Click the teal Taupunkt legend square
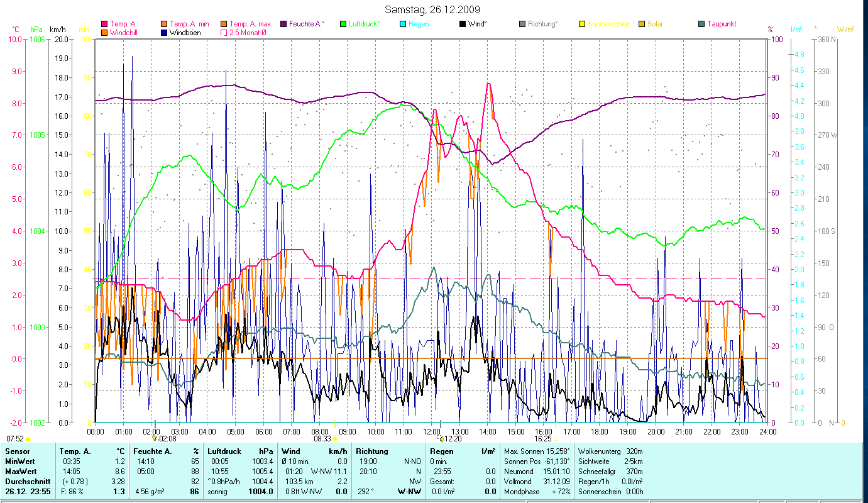 click(x=701, y=25)
